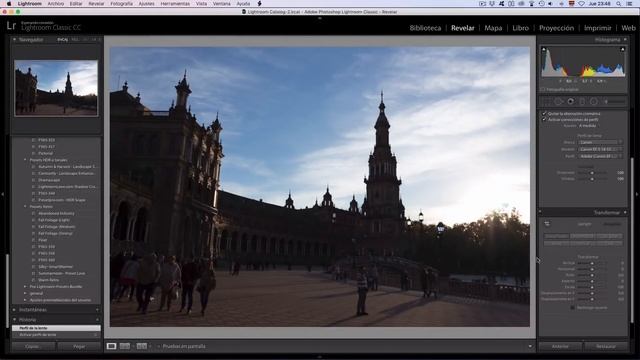Open the Apple menu
Viewport: 640px width, 360px height.
9,4
